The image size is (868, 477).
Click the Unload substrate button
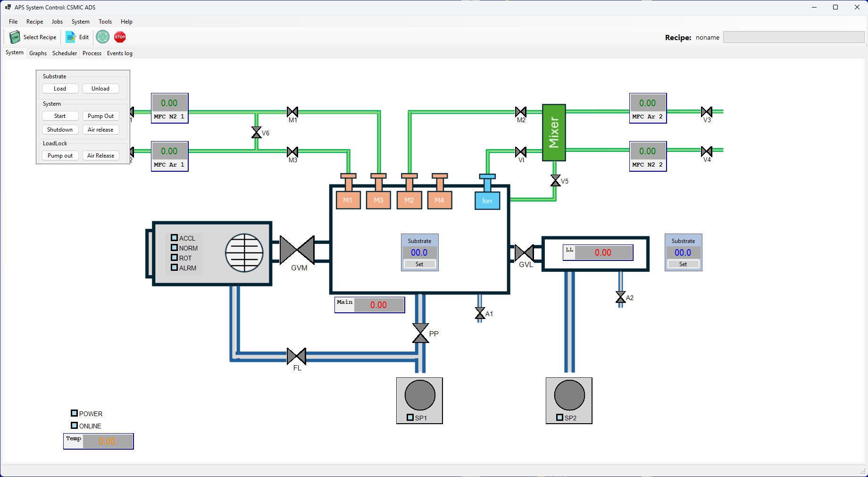pyautogui.click(x=100, y=88)
